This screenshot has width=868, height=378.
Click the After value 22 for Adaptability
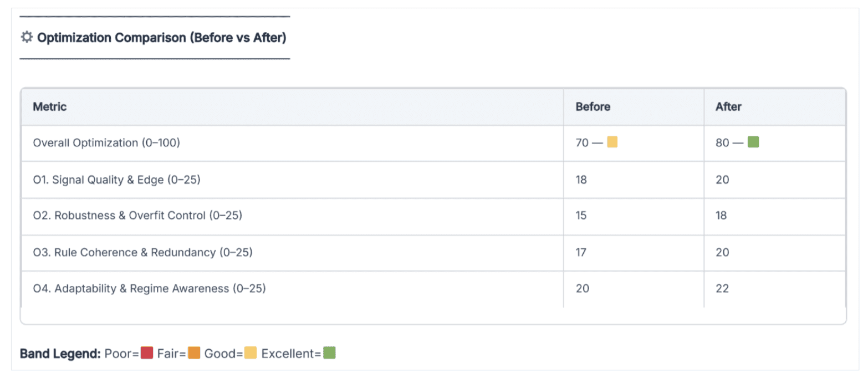tap(722, 289)
